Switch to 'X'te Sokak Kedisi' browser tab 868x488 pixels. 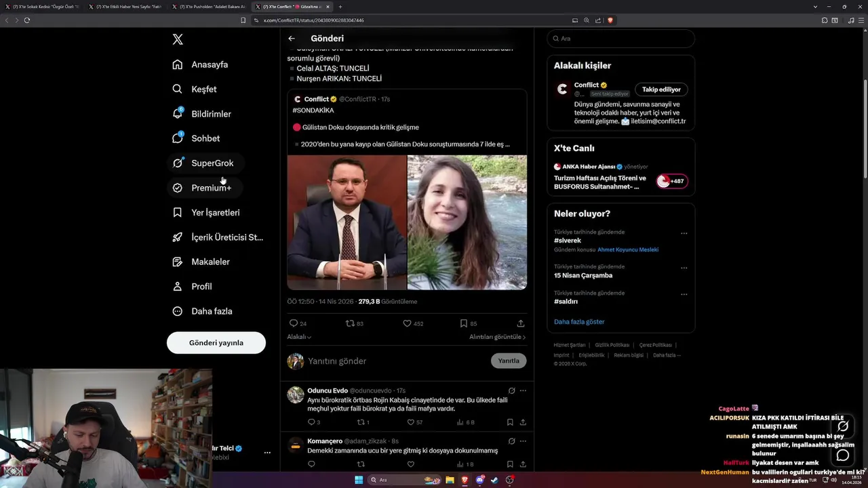[x=42, y=7]
